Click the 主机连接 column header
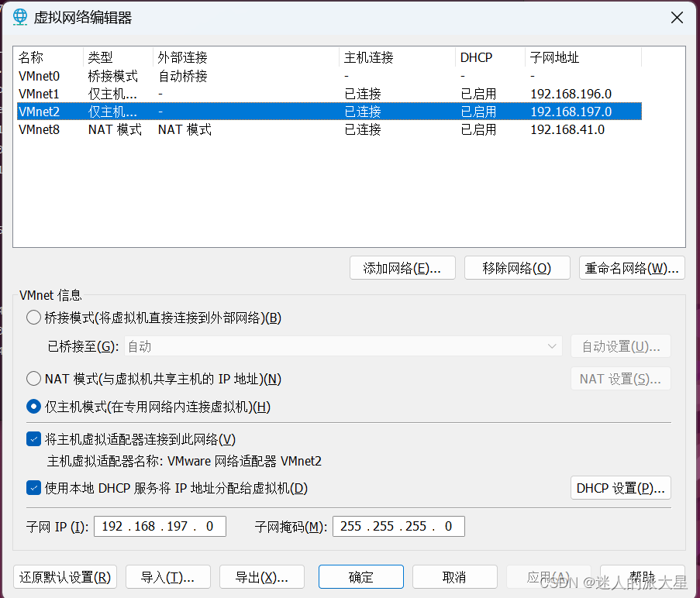Image resolution: width=700 pixels, height=598 pixels. 398,57
